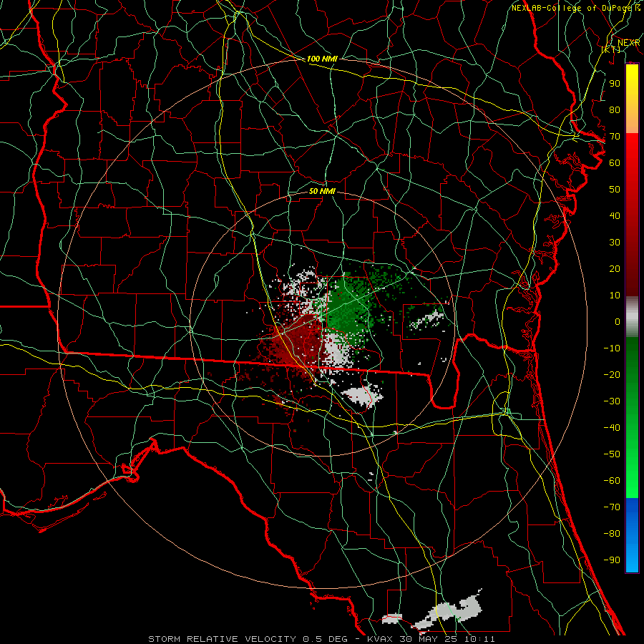Click the 30 value on the velocity scale
644x644 pixels.
coord(615,243)
